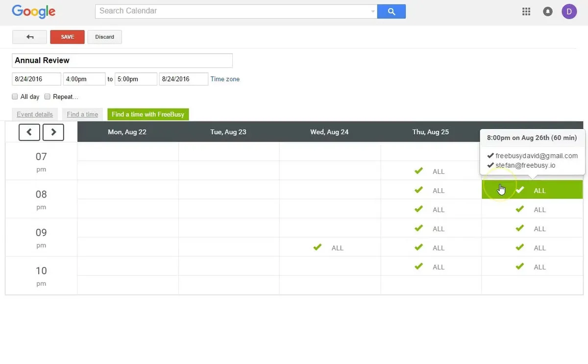The image size is (588, 364).
Task: Go to previous week with left chevron
Action: pyautogui.click(x=29, y=132)
